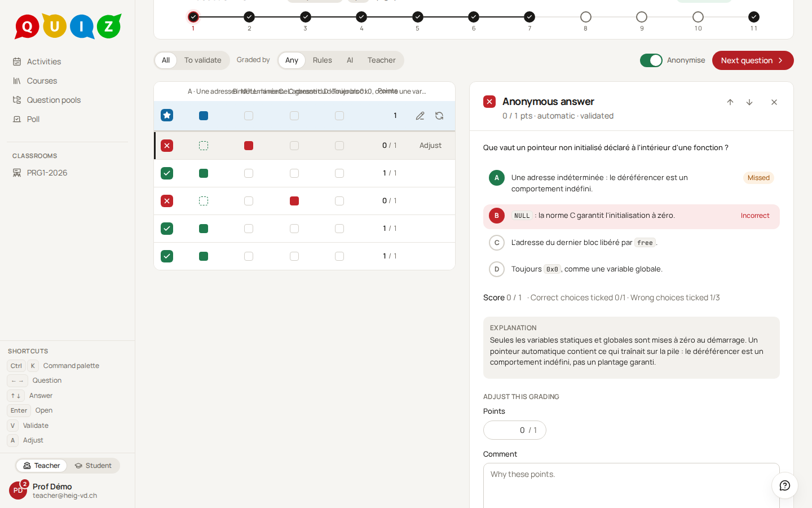
Task: Filter graded by Teacher
Action: tap(382, 60)
